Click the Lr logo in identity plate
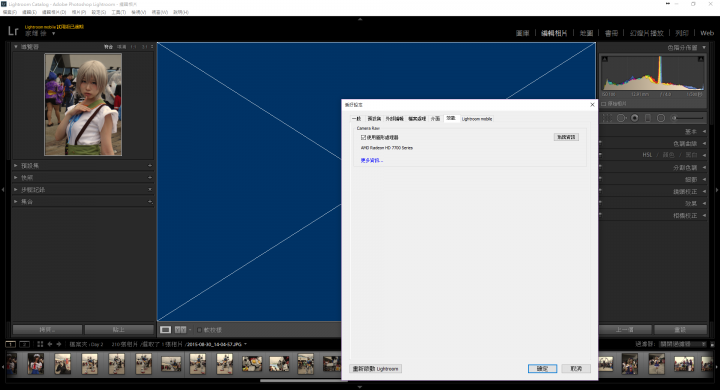The width and height of the screenshot is (720, 390). (x=13, y=31)
